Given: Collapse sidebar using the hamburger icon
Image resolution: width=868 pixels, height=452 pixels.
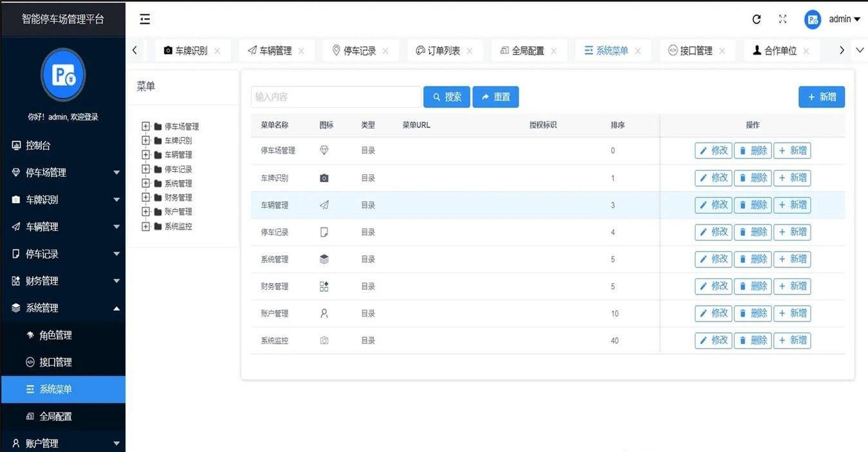Looking at the screenshot, I should [x=145, y=19].
